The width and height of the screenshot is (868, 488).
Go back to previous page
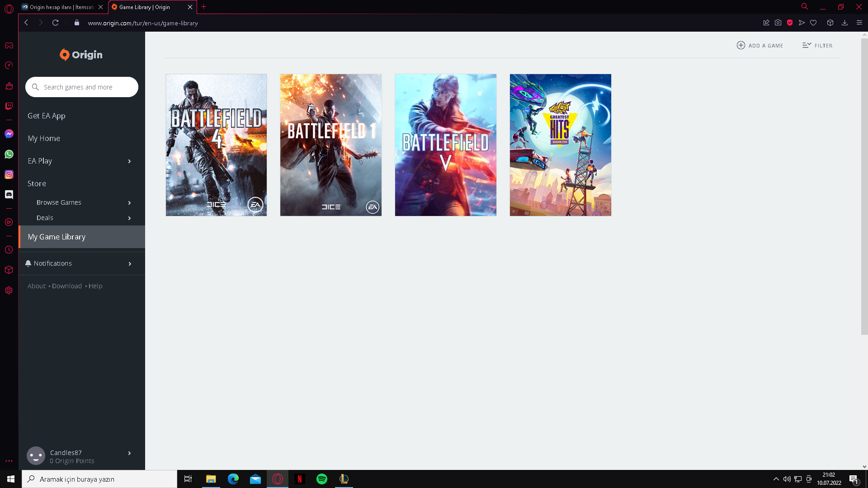pyautogui.click(x=26, y=23)
